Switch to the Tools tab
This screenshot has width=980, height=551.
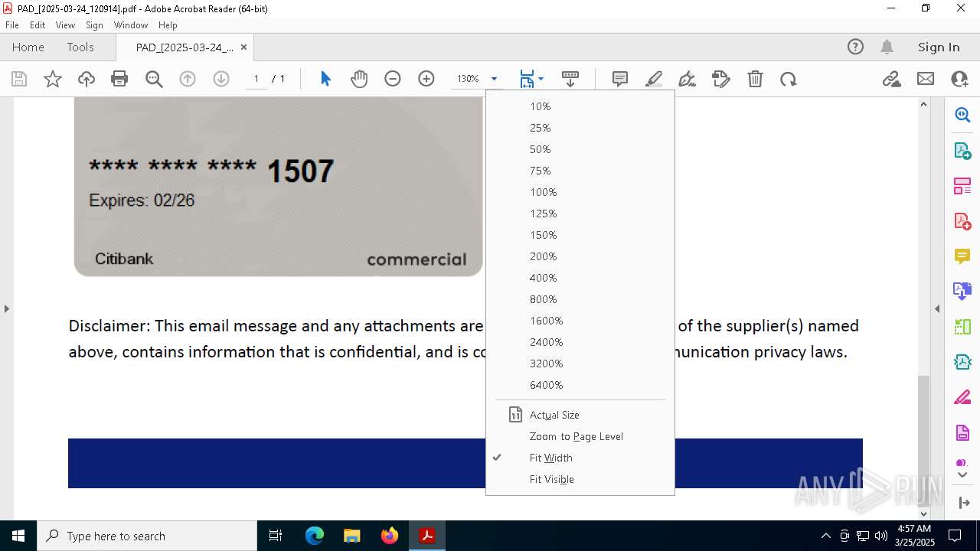(80, 47)
